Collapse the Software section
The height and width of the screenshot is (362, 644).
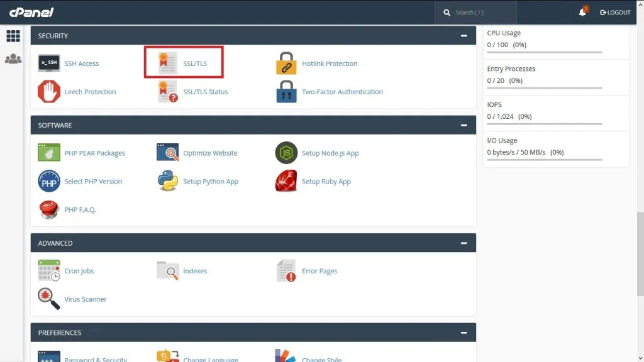(x=464, y=125)
